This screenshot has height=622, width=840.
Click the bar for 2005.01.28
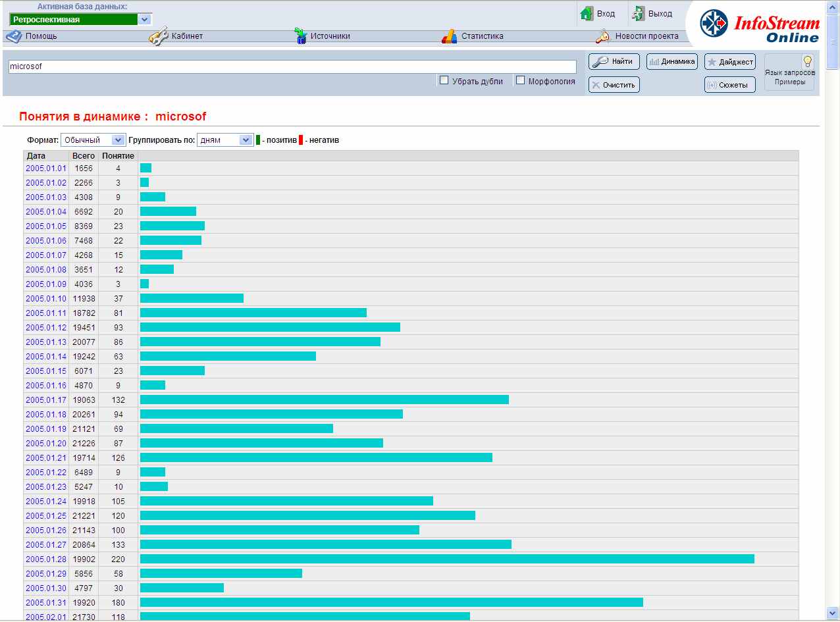[447, 559]
